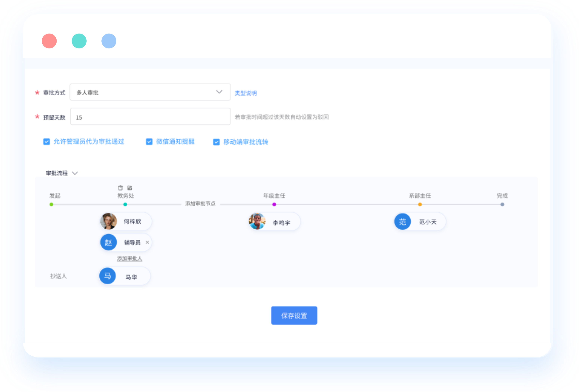Click the blue 马 avatar for 马华
This screenshot has height=392, width=579.
pyautogui.click(x=107, y=276)
